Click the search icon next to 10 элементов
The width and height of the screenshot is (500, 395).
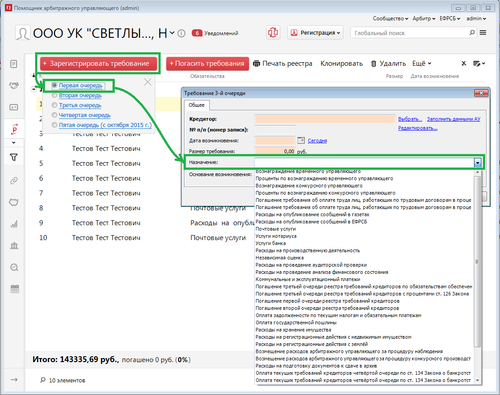pos(43,380)
